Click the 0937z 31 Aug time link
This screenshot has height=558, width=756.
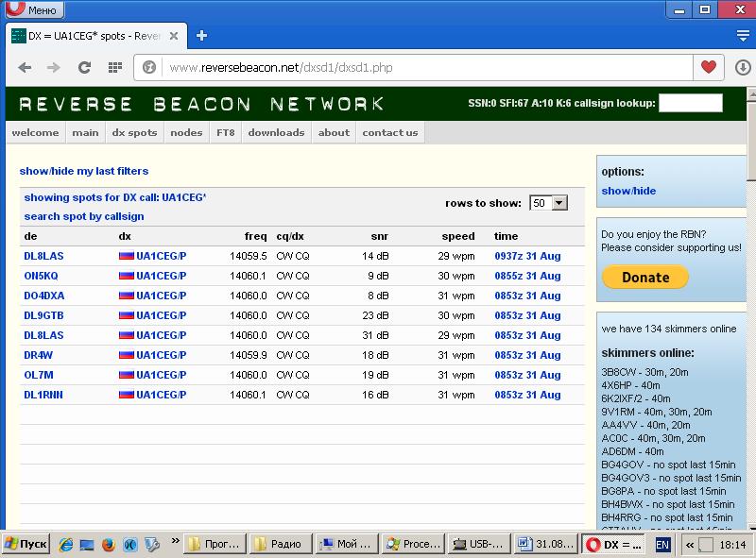click(x=527, y=256)
